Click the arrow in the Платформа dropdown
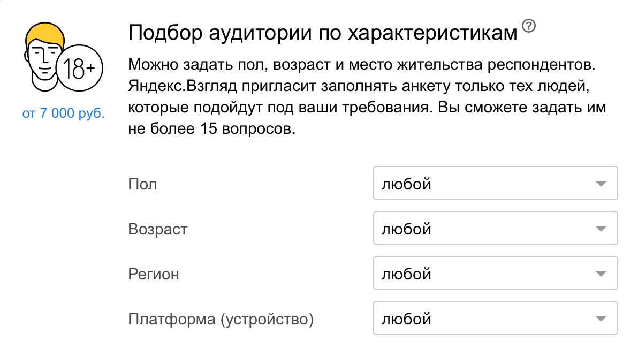Image resolution: width=638 pixels, height=364 pixels. (x=601, y=320)
